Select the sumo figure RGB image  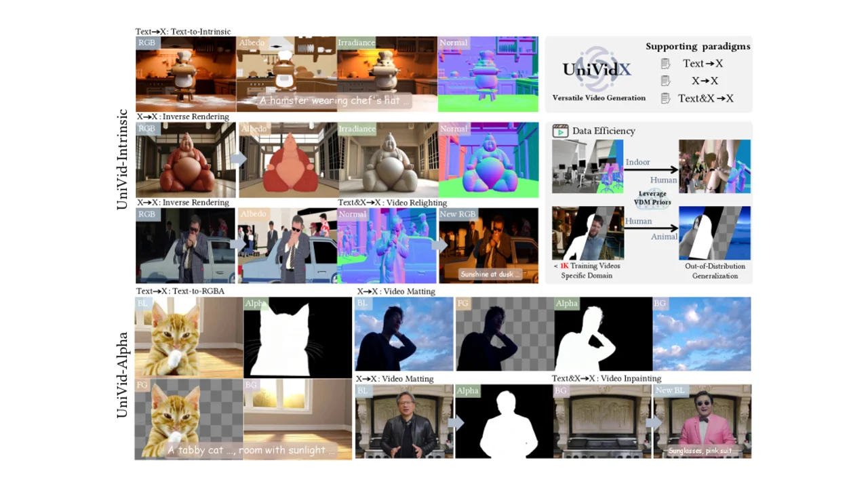coord(186,160)
